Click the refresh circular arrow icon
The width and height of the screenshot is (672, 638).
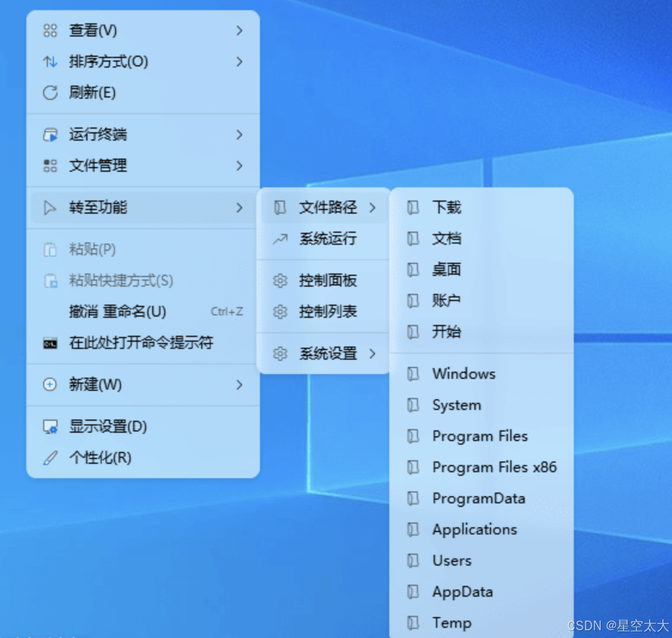pyautogui.click(x=50, y=93)
